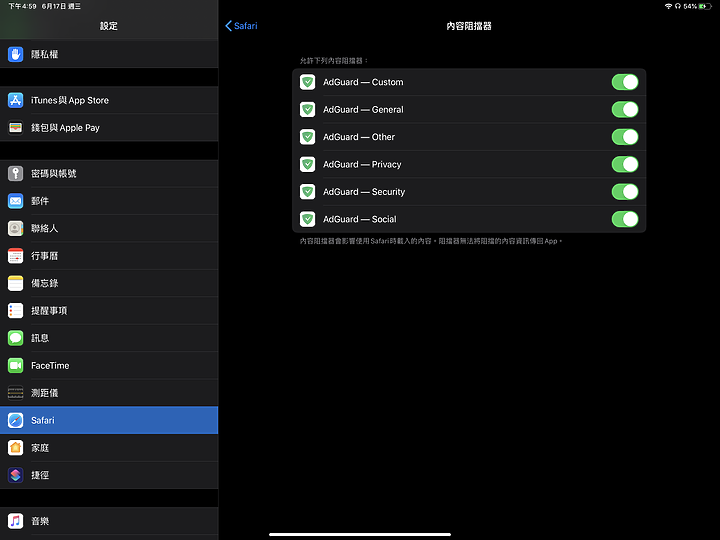The width and height of the screenshot is (720, 540).
Task: Tap the Calendar icon
Action: coord(16,256)
